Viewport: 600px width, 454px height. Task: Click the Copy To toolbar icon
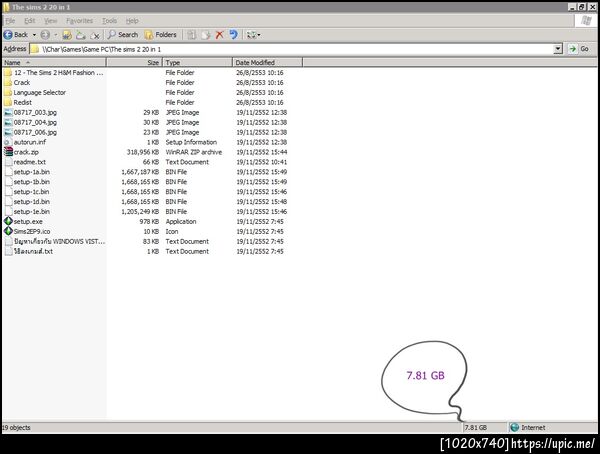tap(205, 35)
